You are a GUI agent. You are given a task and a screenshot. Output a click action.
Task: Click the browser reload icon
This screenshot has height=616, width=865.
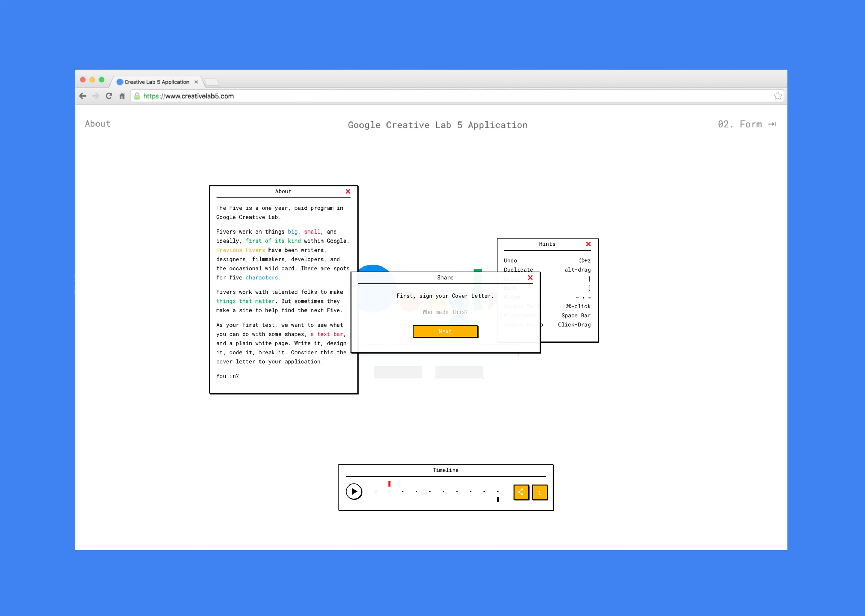pos(109,96)
